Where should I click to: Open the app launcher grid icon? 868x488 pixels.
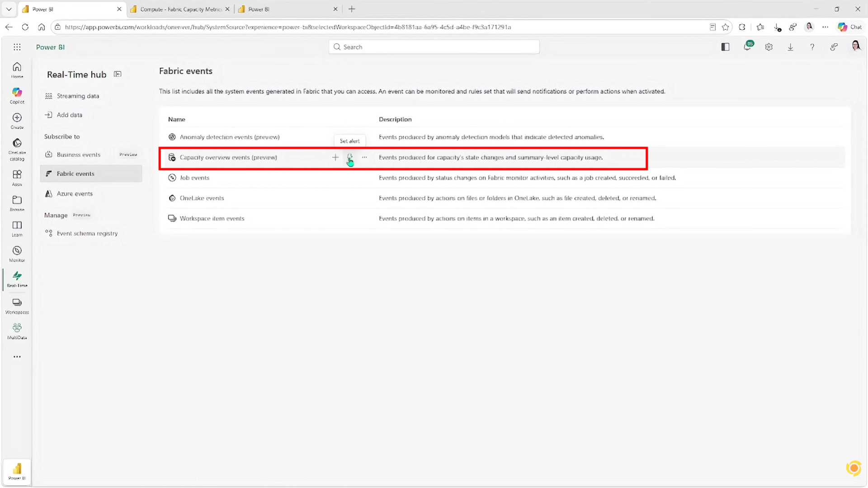click(17, 47)
